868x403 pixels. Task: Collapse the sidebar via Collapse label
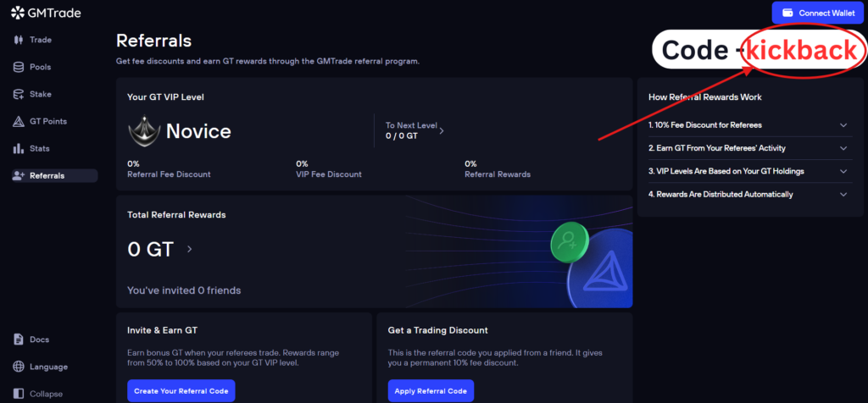pyautogui.click(x=46, y=394)
